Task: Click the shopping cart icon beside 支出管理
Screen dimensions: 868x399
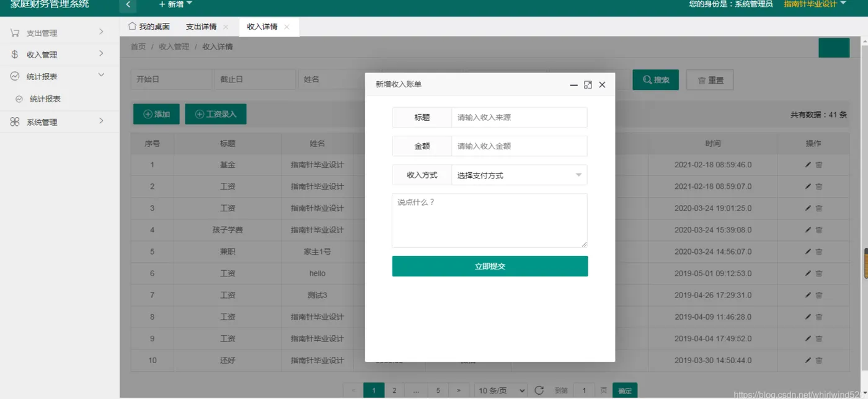Action: pyautogui.click(x=15, y=33)
